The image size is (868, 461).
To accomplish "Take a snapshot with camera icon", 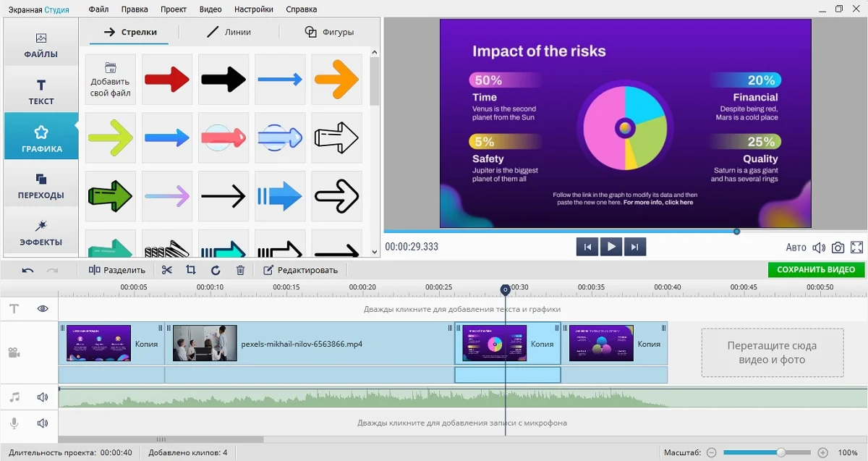I will click(x=838, y=248).
